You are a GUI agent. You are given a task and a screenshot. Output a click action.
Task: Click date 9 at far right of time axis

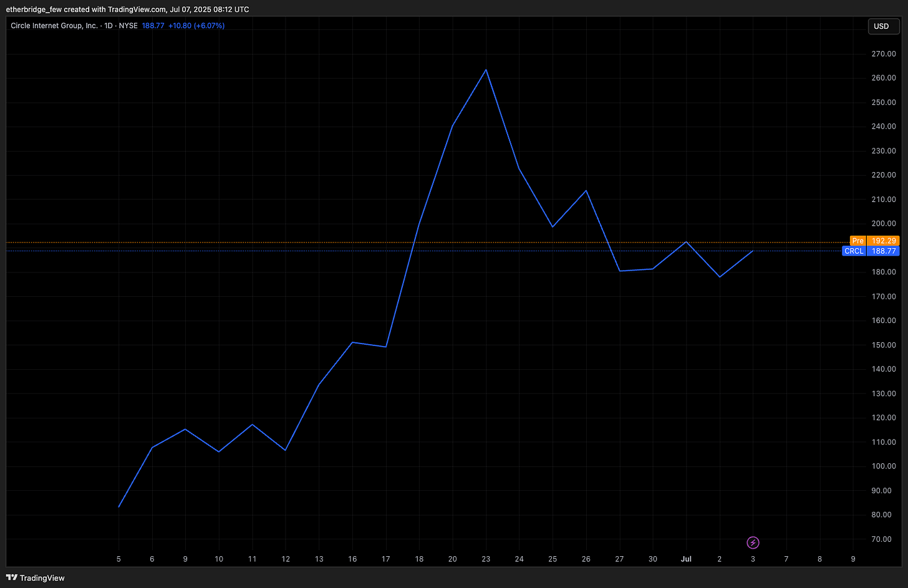tap(853, 559)
